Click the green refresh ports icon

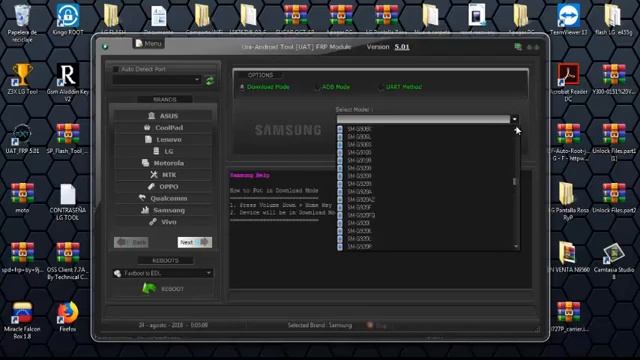(x=210, y=80)
